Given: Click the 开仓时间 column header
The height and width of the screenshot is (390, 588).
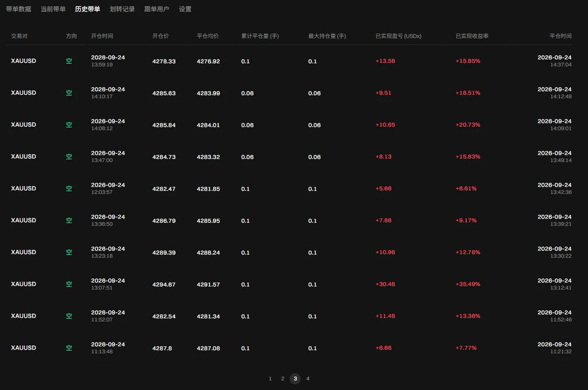Looking at the screenshot, I should [102, 36].
